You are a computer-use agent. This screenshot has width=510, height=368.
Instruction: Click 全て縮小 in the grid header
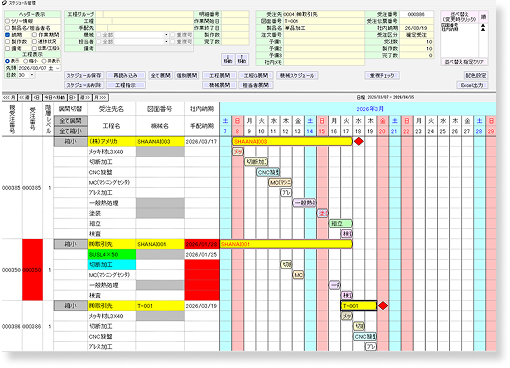[x=70, y=131]
